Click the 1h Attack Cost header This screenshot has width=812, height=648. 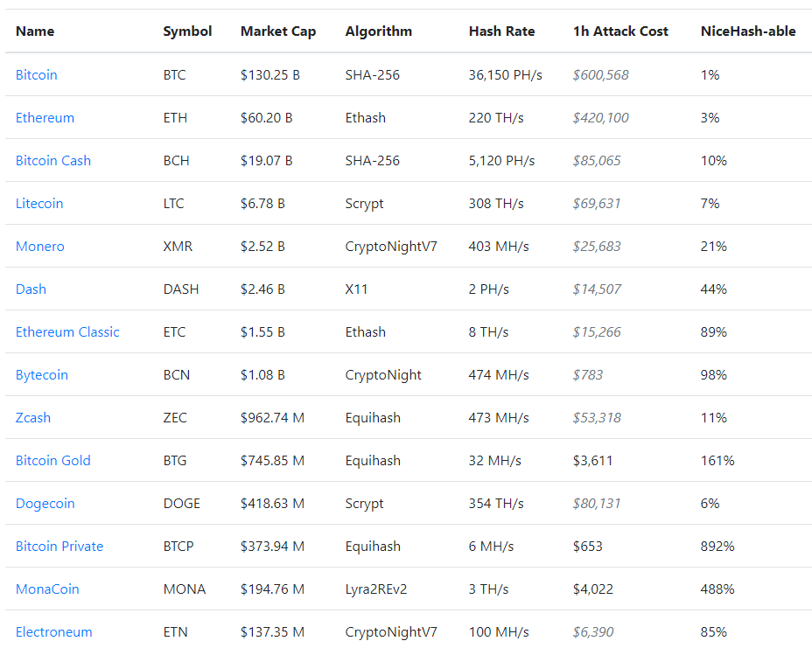[620, 31]
